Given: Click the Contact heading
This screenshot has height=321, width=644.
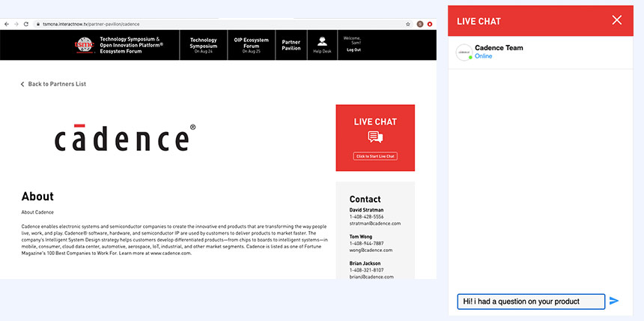Looking at the screenshot, I should (365, 199).
